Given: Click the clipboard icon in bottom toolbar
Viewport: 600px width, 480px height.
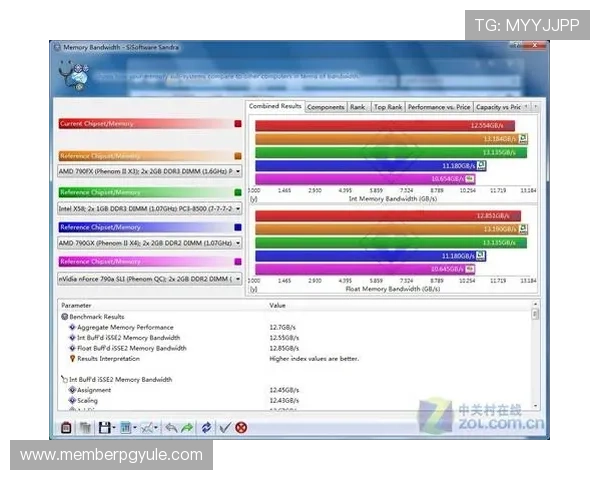Looking at the screenshot, I should click(x=66, y=428).
